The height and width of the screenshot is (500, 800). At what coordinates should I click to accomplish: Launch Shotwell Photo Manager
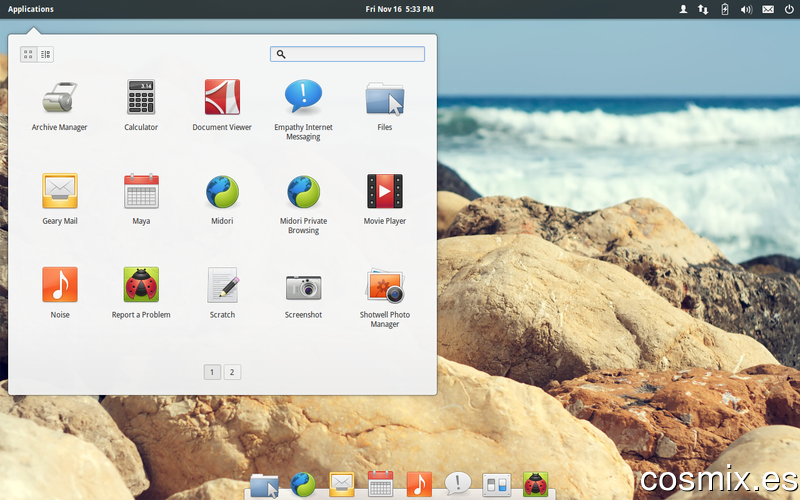385,297
